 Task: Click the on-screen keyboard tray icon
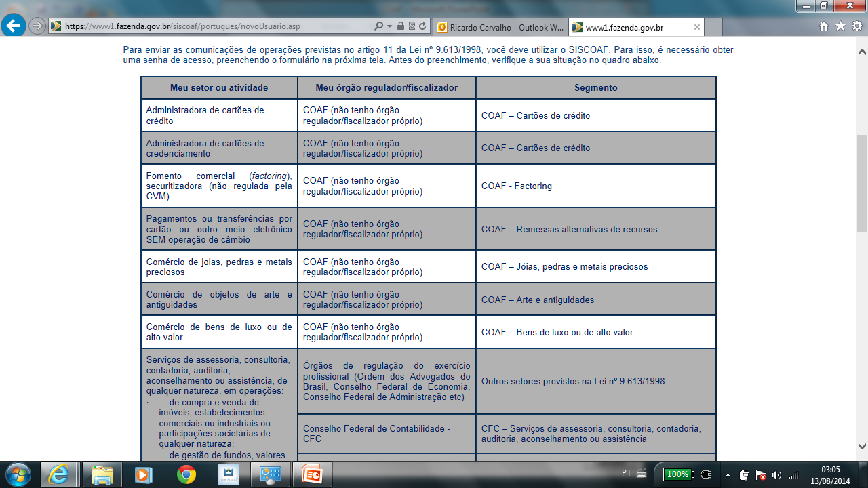[x=642, y=474]
